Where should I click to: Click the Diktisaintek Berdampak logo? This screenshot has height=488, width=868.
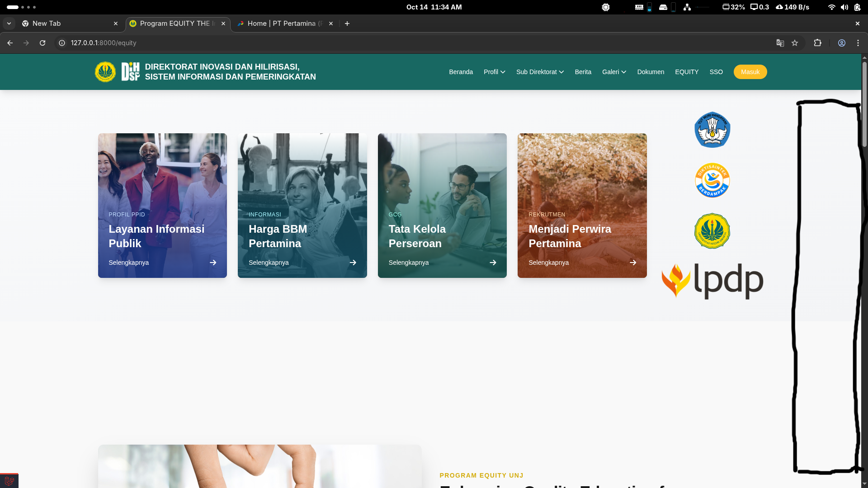pyautogui.click(x=712, y=180)
